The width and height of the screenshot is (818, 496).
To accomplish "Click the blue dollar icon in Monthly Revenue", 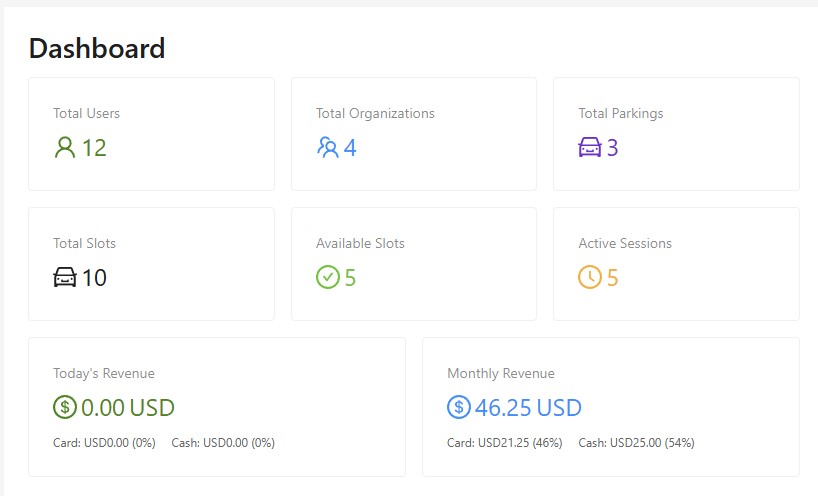I will 459,408.
